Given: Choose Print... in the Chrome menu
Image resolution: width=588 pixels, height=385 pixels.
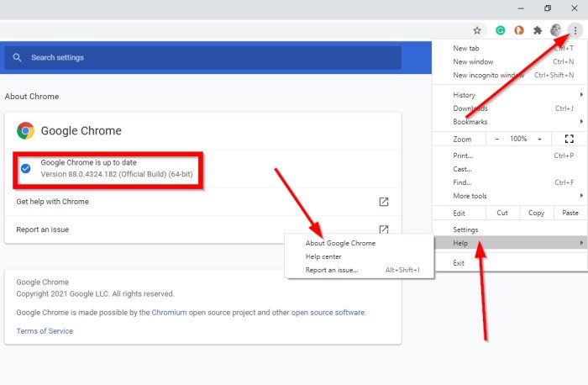Looking at the screenshot, I should [510, 156].
